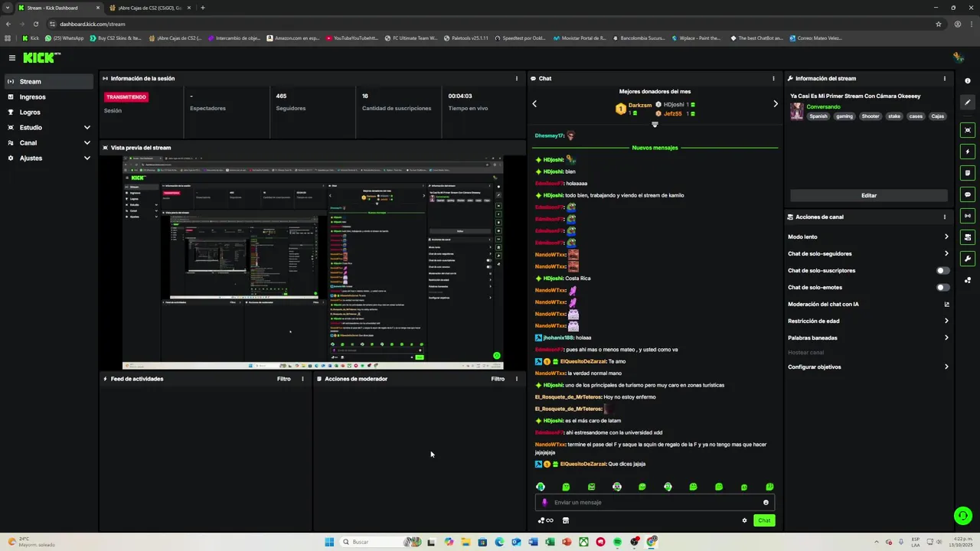980x551 pixels.
Task: Click username jhohanix188 in chat
Action: [557, 337]
